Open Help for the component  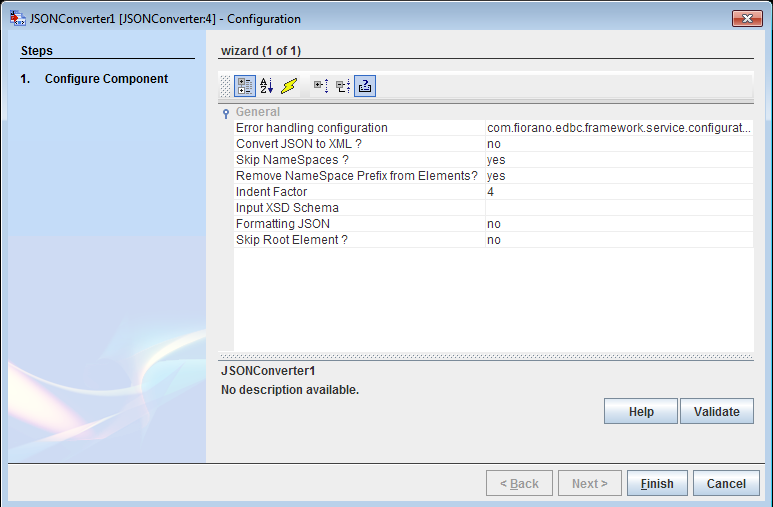[x=641, y=411]
